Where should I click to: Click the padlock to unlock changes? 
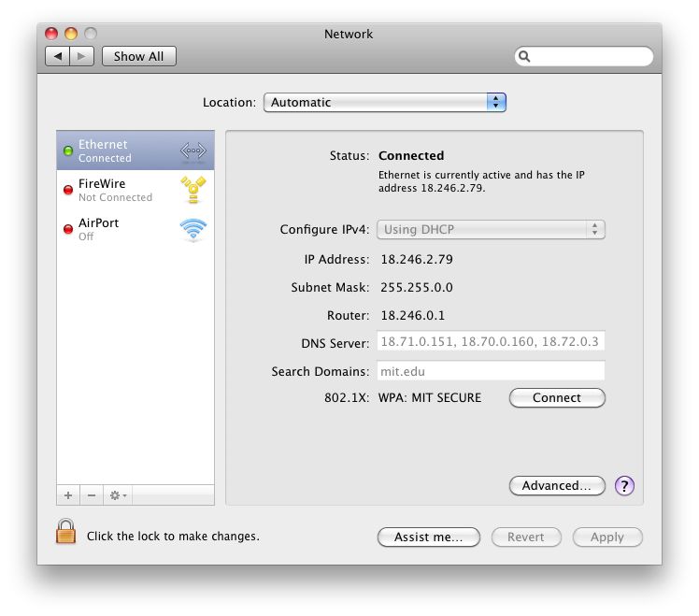[65, 532]
